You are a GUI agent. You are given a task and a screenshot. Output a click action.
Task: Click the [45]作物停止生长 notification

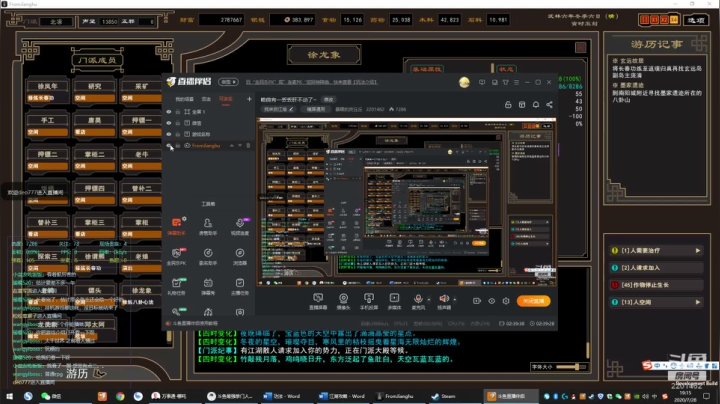click(656, 285)
